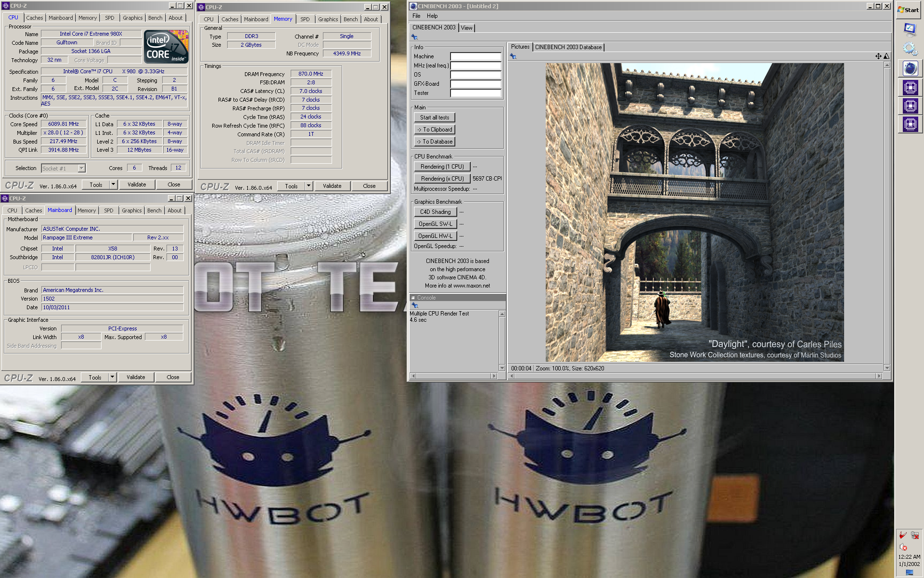Activate the CINEBENCH globe taskbar button

pyautogui.click(x=910, y=68)
